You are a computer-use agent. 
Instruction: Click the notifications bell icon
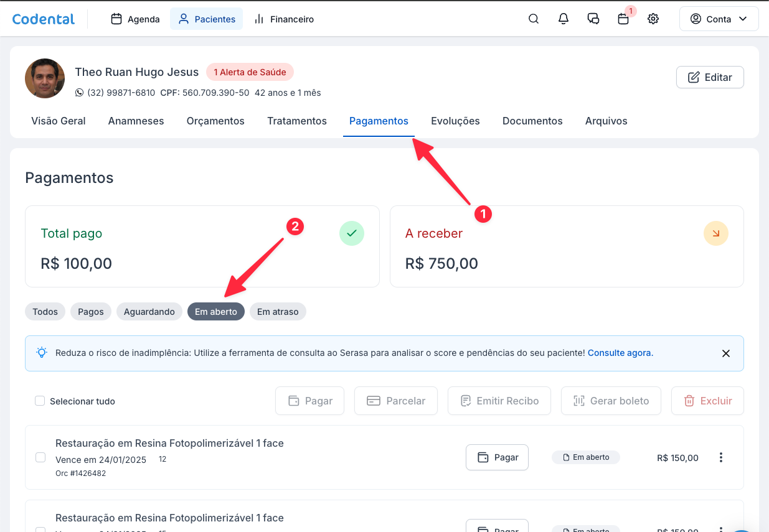click(564, 19)
